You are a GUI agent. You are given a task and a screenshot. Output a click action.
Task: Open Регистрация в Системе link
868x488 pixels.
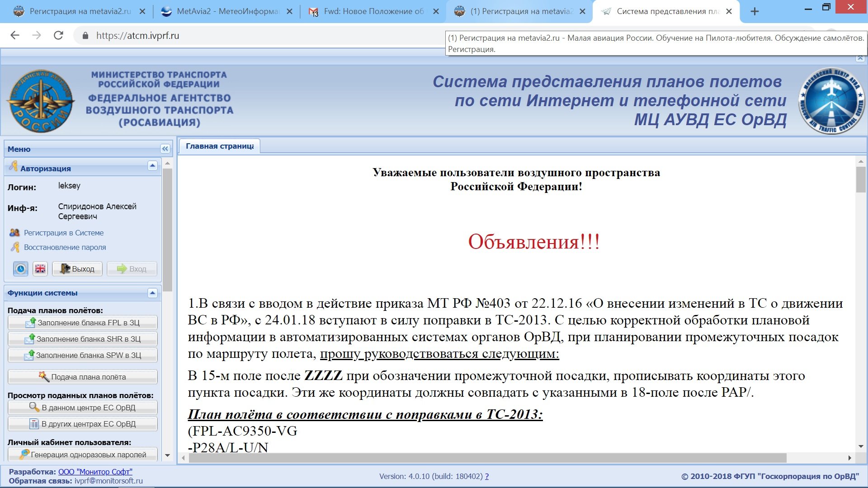[64, 233]
